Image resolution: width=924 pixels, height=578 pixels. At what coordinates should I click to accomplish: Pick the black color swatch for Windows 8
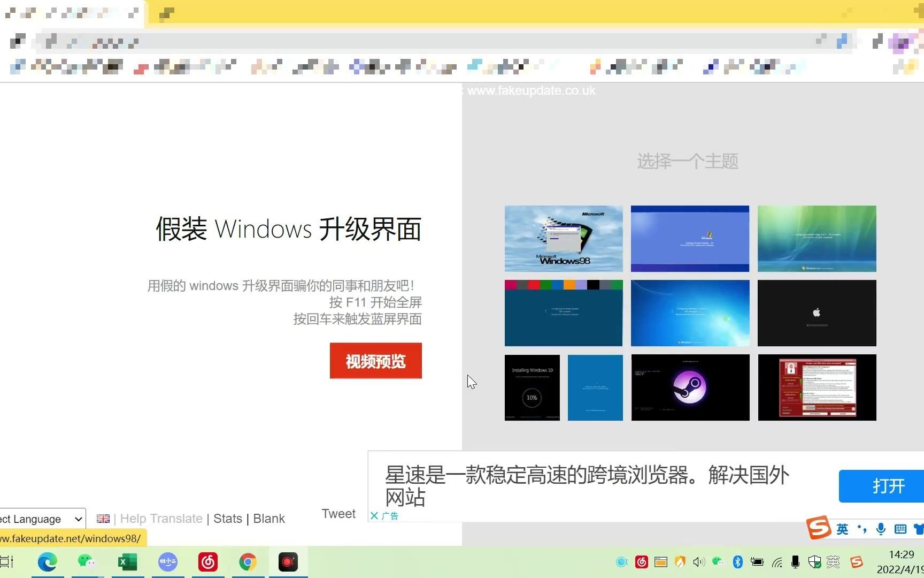(x=593, y=285)
